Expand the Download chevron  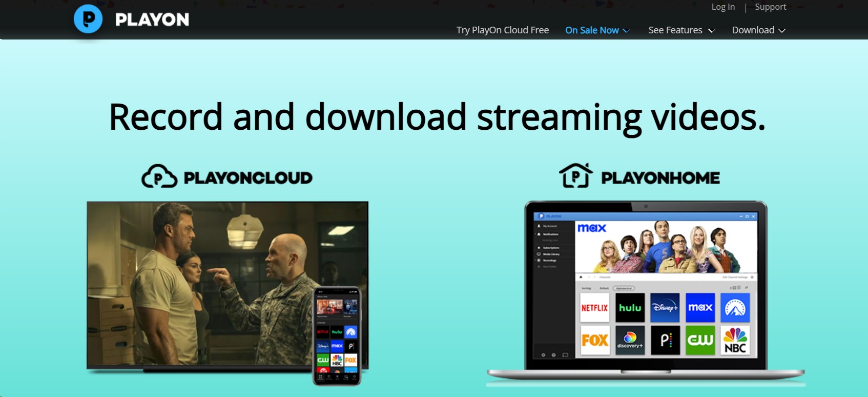coord(782,31)
